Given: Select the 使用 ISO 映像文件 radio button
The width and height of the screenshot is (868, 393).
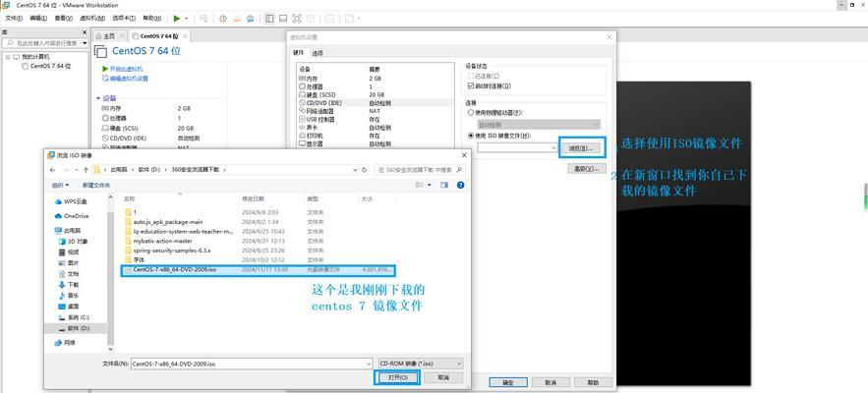Looking at the screenshot, I should point(471,135).
